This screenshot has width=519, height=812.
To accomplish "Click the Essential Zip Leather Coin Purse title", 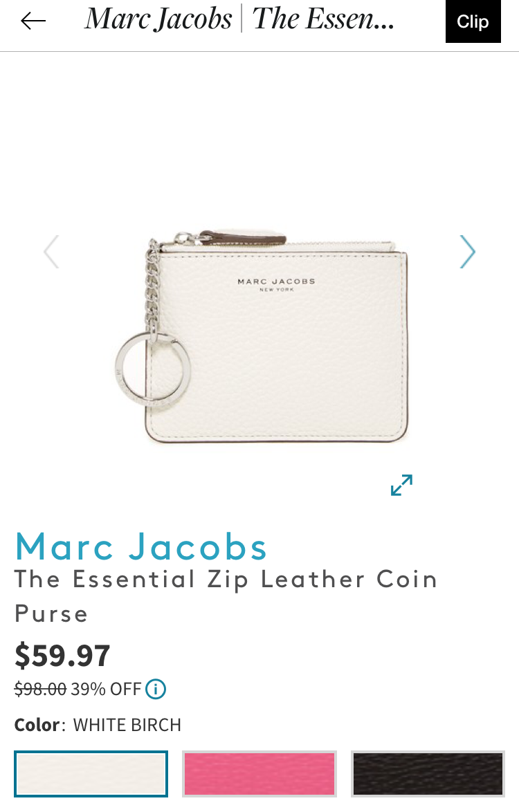I will pos(226,596).
